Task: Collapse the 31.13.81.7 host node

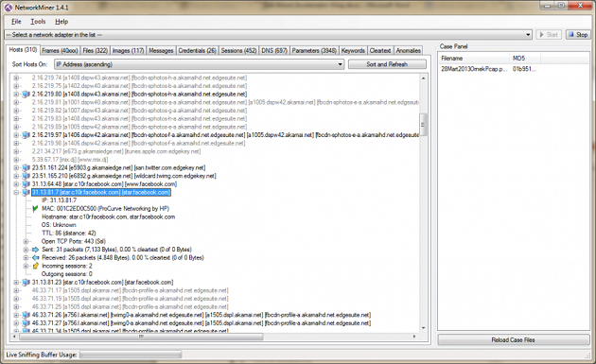Action: [x=16, y=192]
